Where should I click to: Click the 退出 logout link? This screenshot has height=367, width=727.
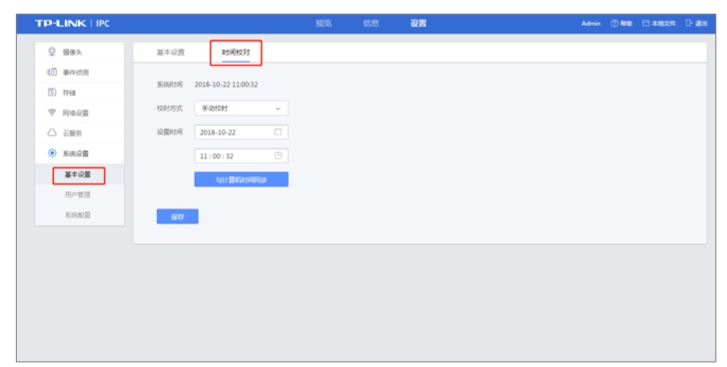[701, 23]
